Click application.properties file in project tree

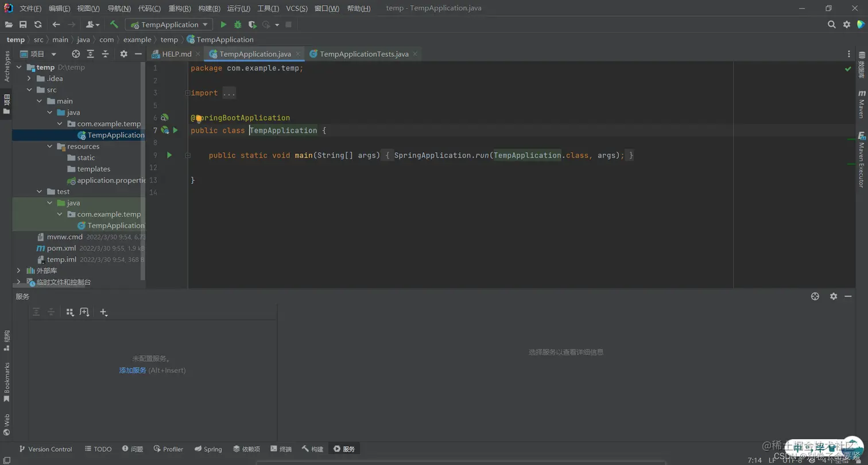point(111,180)
